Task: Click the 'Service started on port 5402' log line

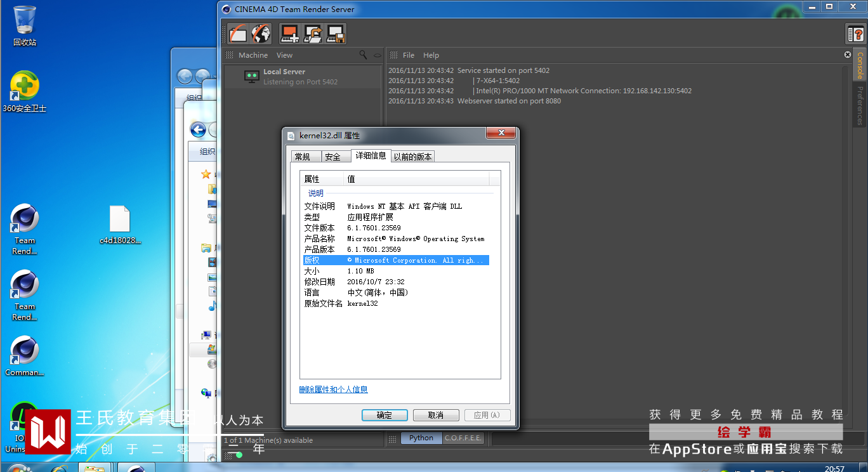Action: click(x=469, y=70)
